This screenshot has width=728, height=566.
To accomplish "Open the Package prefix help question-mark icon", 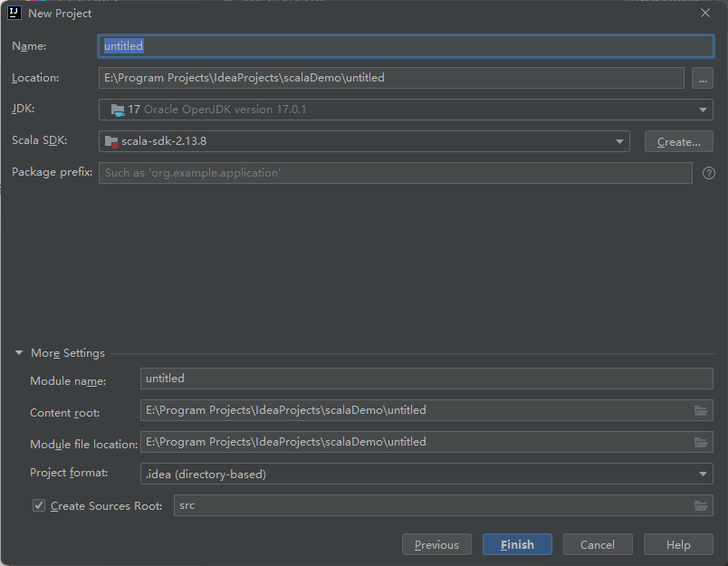I will [708, 173].
